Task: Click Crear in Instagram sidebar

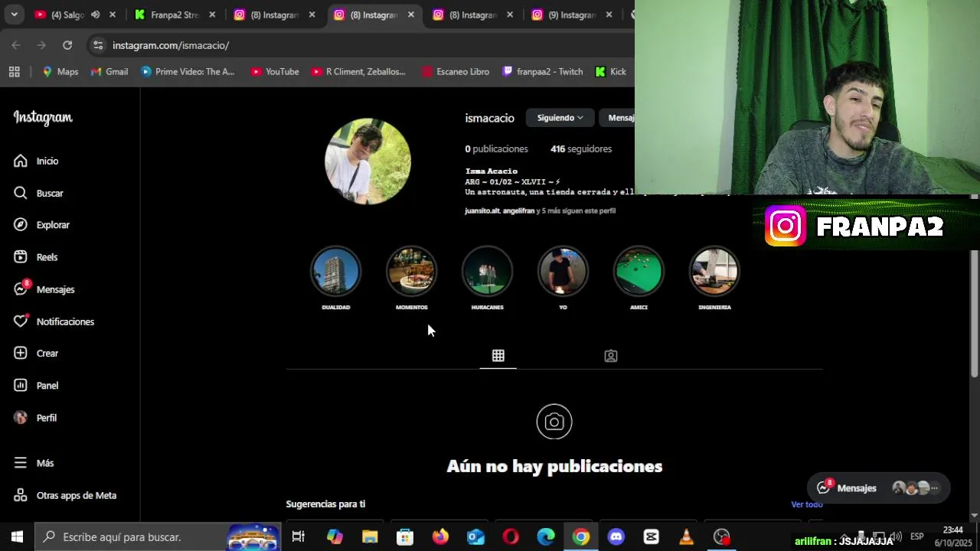Action: coord(36,353)
